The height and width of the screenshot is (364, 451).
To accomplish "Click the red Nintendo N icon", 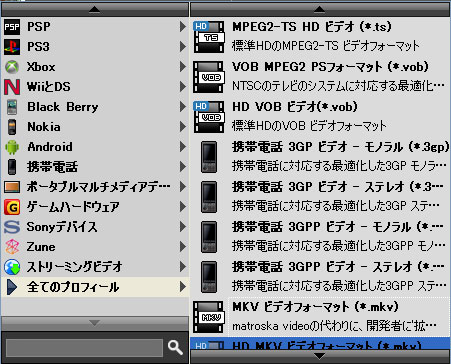I will (x=12, y=87).
